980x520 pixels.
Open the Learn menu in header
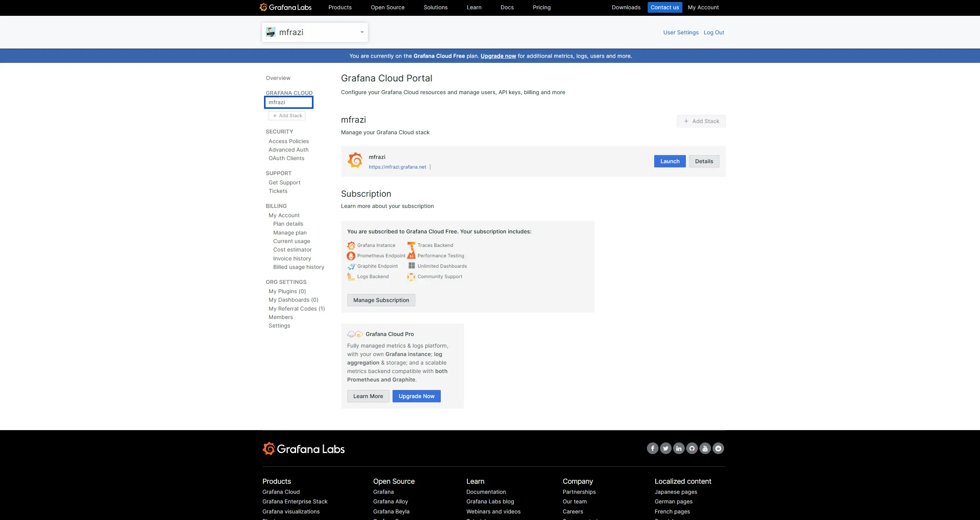[x=474, y=7]
